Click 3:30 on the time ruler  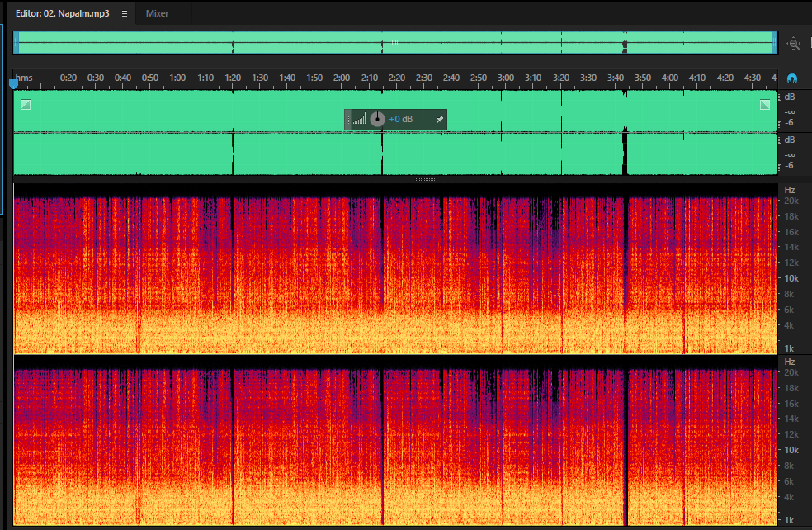588,78
